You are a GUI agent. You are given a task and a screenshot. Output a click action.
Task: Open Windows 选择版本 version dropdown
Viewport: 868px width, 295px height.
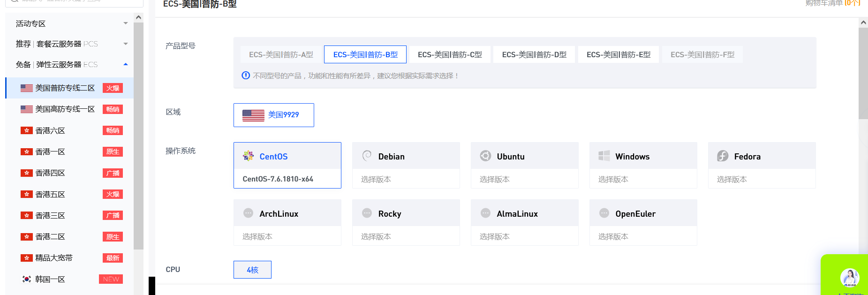point(643,179)
